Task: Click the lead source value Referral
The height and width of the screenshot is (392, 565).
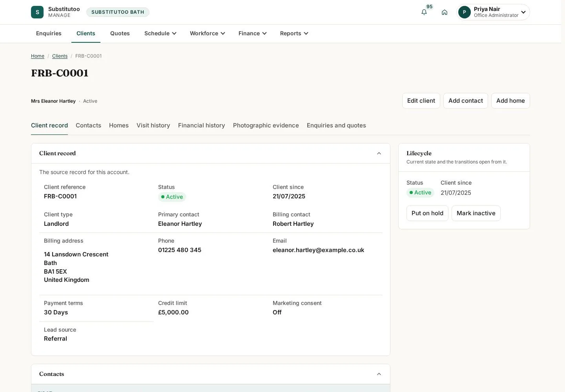Action: coord(55,339)
